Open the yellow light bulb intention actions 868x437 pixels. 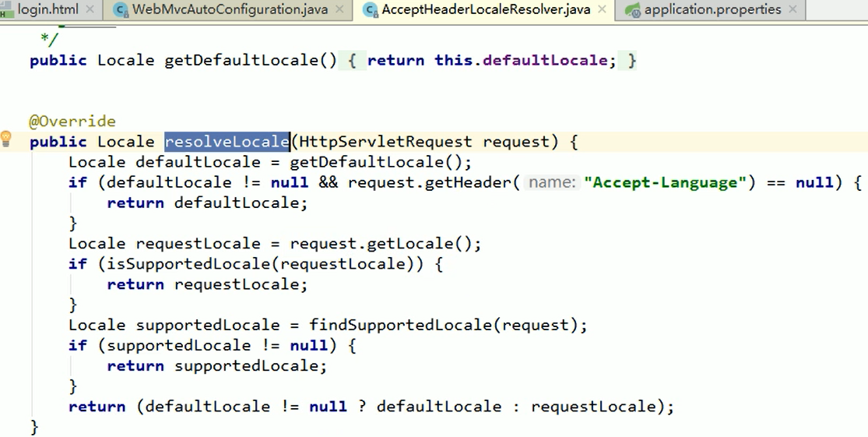(x=6, y=139)
